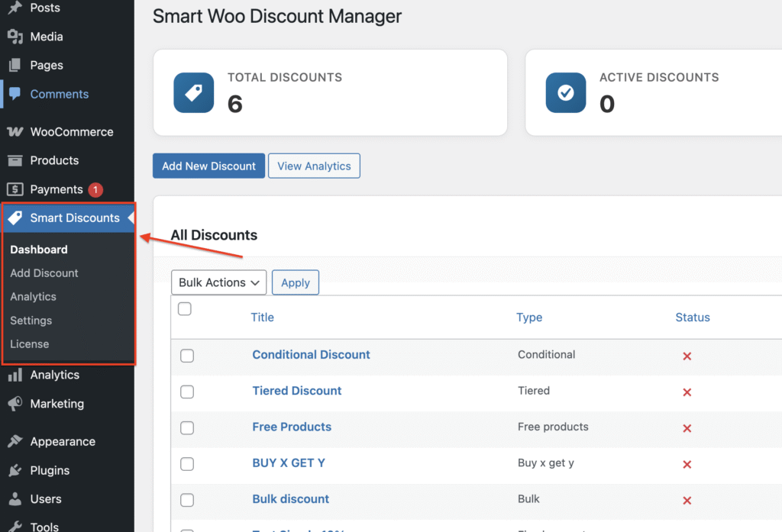Tick the checkbox for Conditional Discount
Screen dimensions: 782x532
tap(187, 356)
